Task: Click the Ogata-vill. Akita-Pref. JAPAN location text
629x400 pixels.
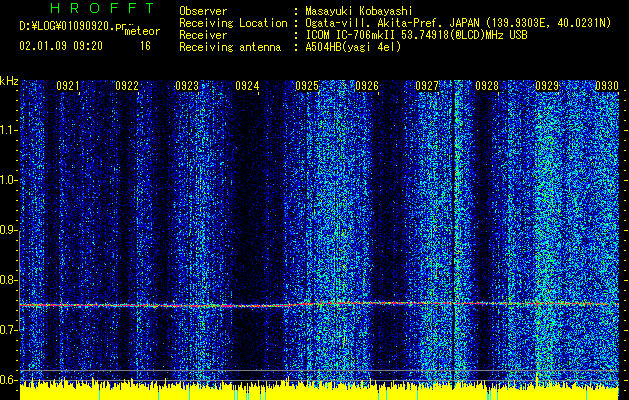Action: (x=458, y=23)
